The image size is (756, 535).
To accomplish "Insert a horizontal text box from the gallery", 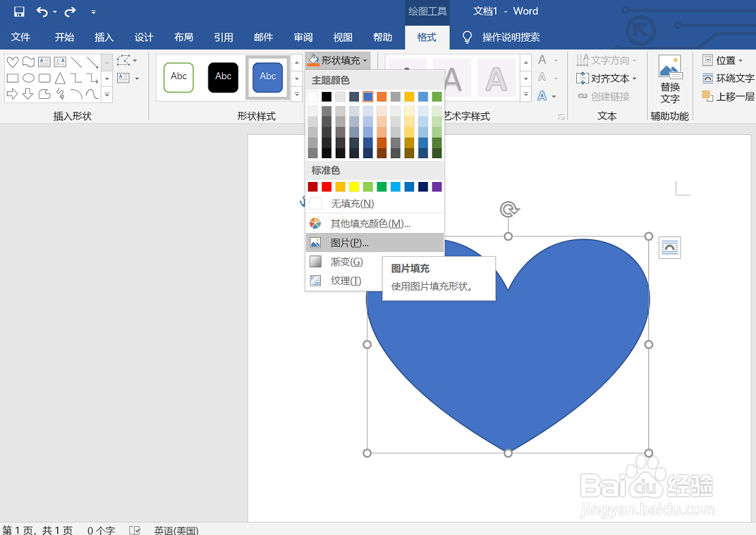I will (x=44, y=62).
